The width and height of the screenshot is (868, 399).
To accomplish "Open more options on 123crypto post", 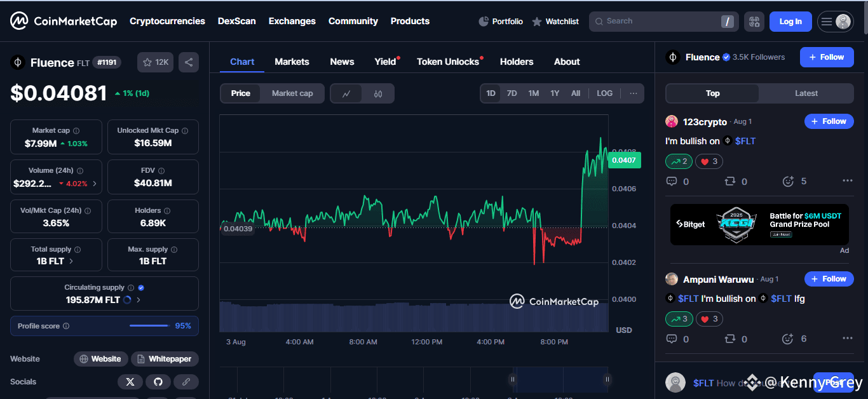I will tap(848, 181).
